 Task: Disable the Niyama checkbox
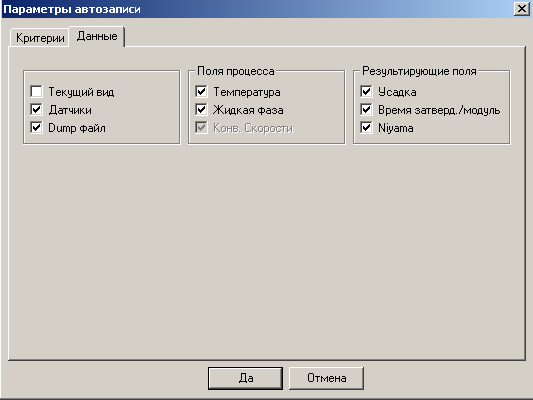(366, 127)
